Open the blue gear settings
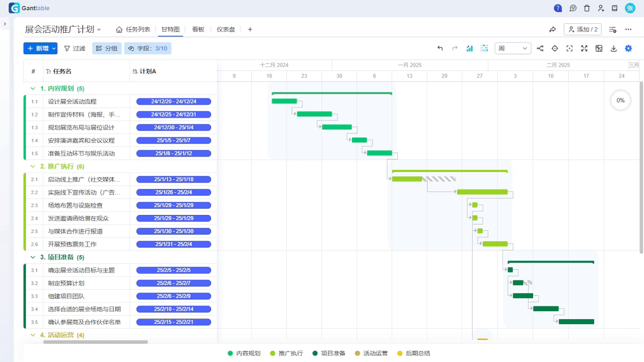The width and height of the screenshot is (644, 362). [628, 49]
